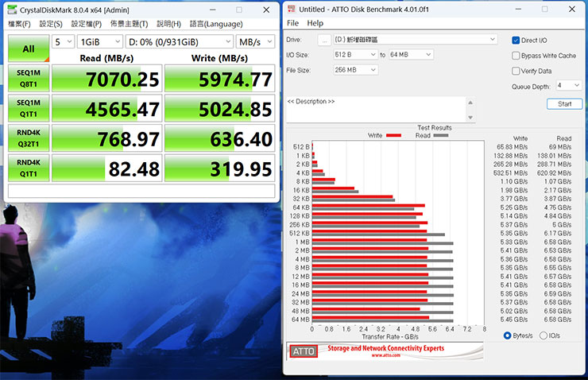Open the 檔案(F) menu in CrystalDiskMark
This screenshot has width=588, height=380.
click(x=19, y=24)
